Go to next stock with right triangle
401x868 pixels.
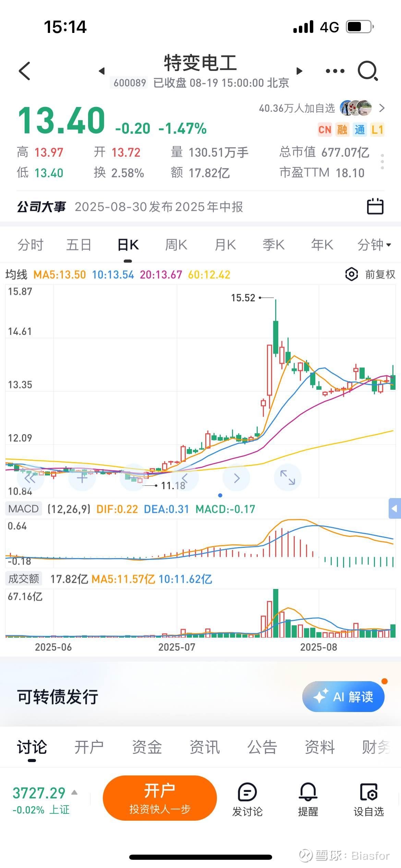(x=300, y=71)
